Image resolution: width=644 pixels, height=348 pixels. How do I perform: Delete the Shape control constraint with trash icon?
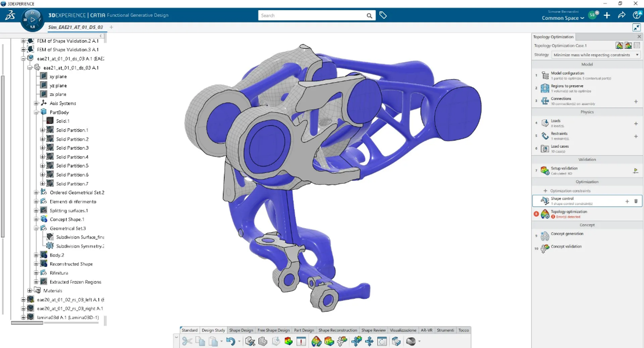tap(636, 201)
